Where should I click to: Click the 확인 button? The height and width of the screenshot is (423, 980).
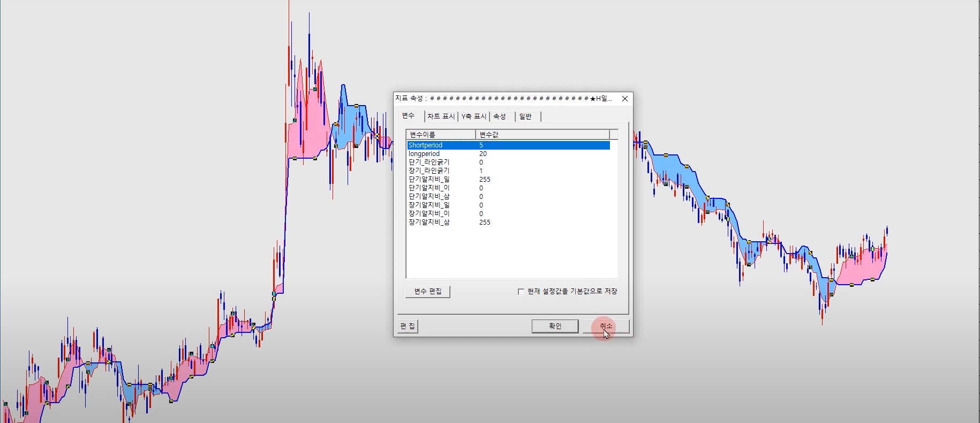pos(555,326)
